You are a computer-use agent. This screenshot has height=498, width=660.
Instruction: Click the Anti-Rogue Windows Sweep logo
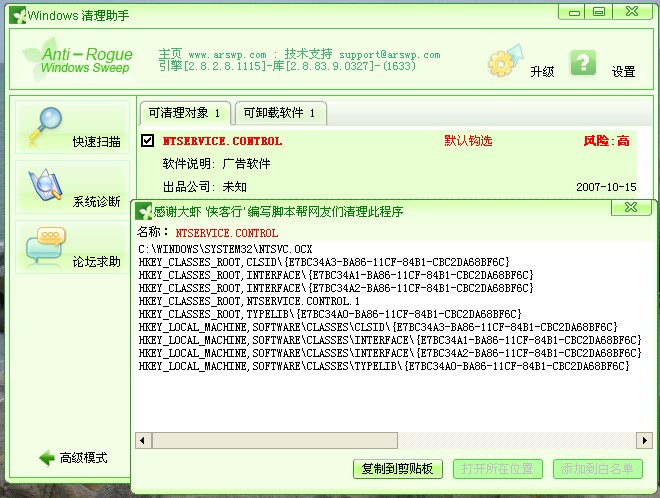pos(78,60)
